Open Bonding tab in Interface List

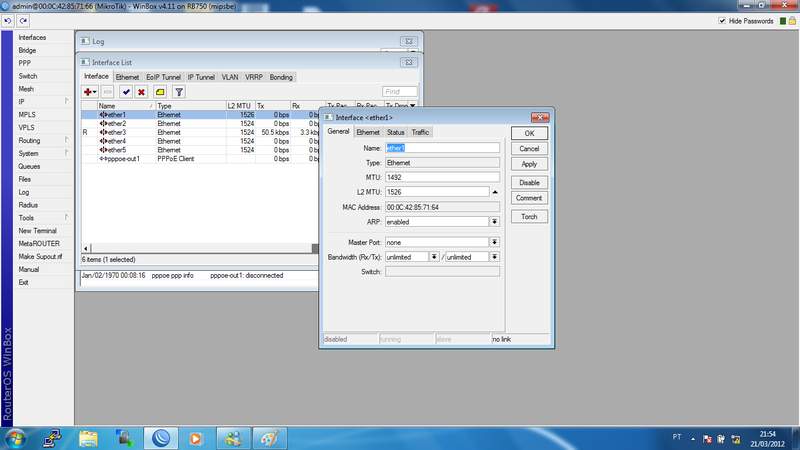click(x=281, y=77)
